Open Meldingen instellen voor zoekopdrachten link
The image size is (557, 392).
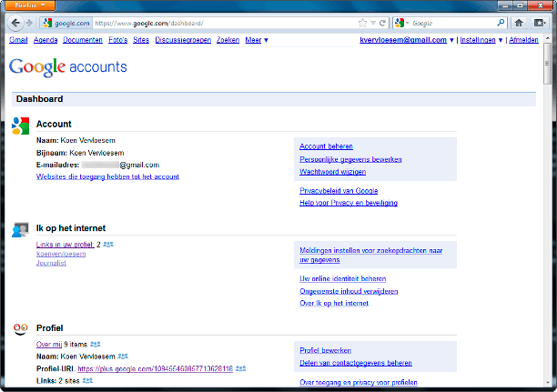coord(370,255)
